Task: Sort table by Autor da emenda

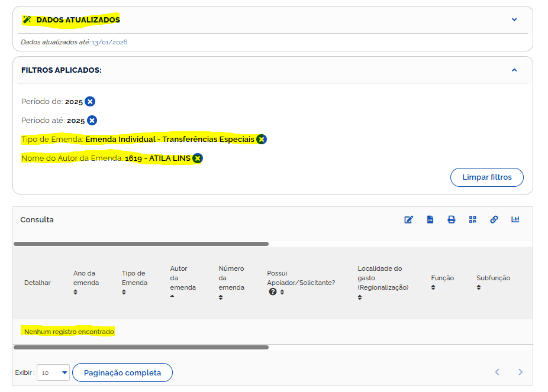Action: pos(172,296)
